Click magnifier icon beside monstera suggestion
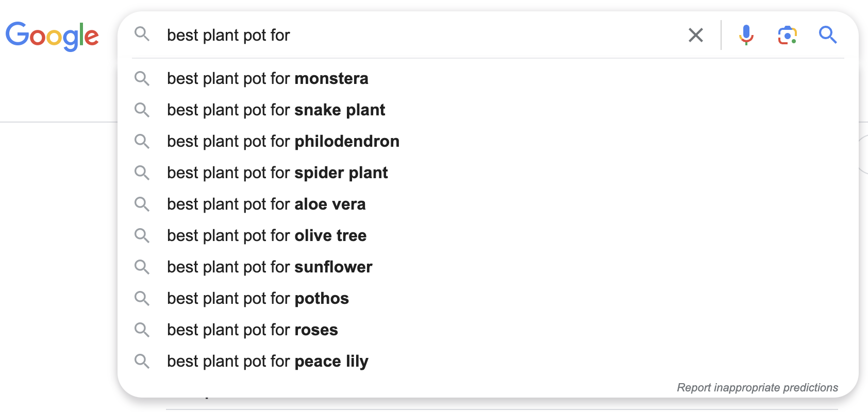 pyautogui.click(x=142, y=78)
